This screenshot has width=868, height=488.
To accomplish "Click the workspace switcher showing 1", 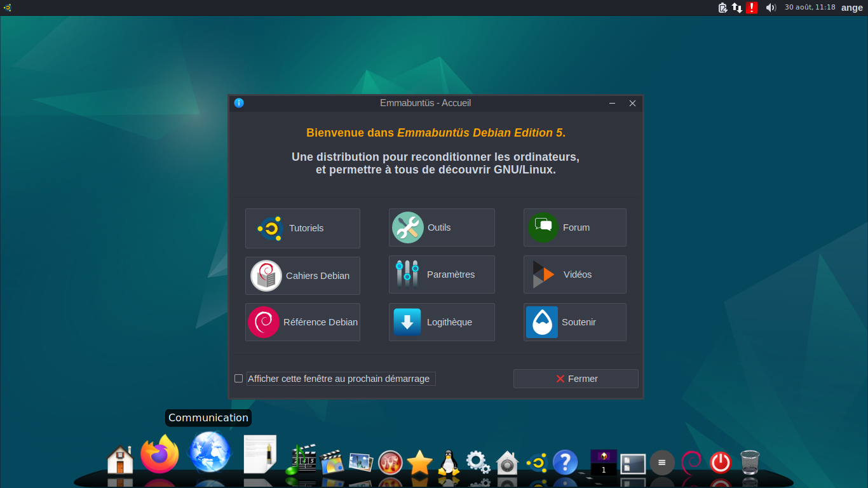I will click(604, 463).
